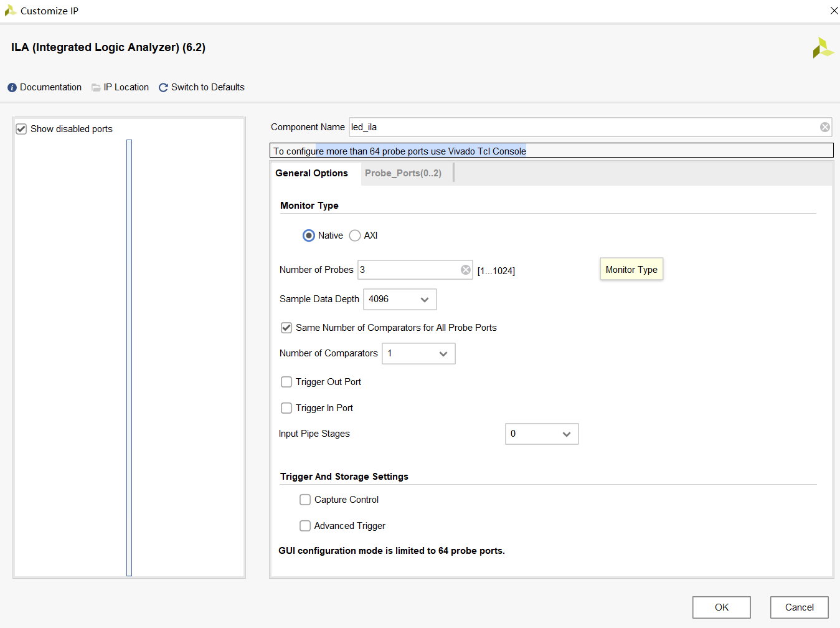The width and height of the screenshot is (840, 628).
Task: Click the Switch to Defaults refresh icon
Action: point(163,88)
